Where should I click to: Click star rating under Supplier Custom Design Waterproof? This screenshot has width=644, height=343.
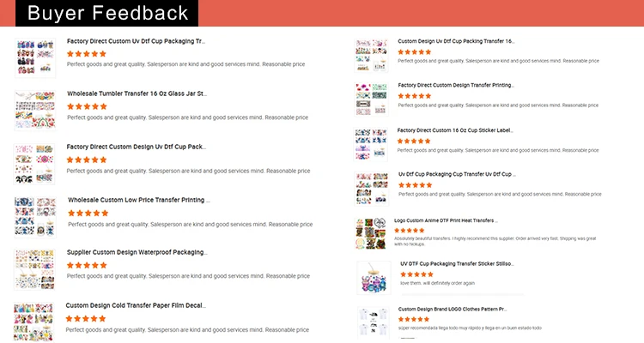(87, 265)
